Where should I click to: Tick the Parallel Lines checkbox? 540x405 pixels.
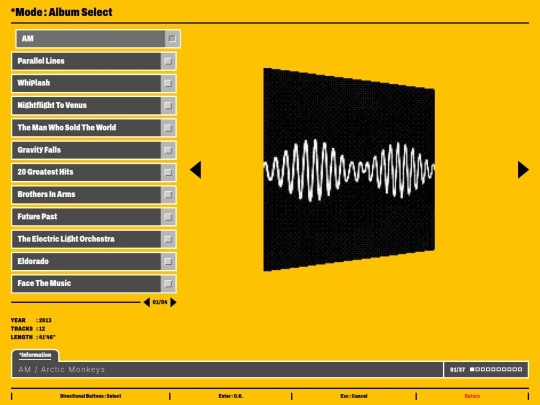(x=168, y=61)
